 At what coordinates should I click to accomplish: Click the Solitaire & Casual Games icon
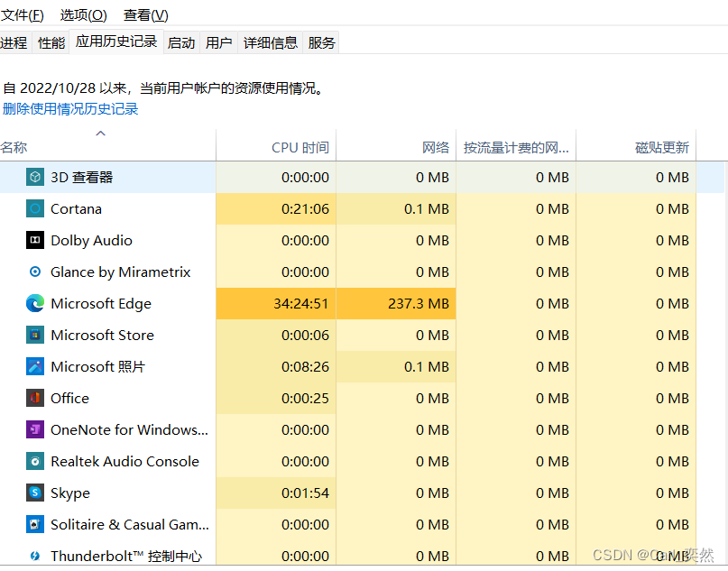35,525
